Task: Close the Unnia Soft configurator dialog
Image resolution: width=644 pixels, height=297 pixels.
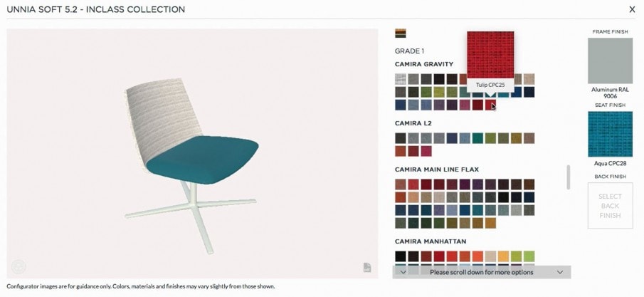Action: click(632, 9)
